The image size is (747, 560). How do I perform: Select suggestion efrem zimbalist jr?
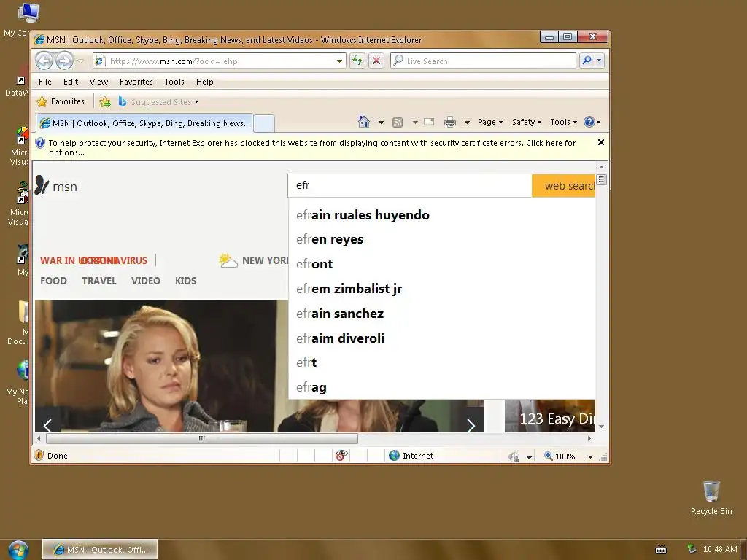tap(442, 289)
